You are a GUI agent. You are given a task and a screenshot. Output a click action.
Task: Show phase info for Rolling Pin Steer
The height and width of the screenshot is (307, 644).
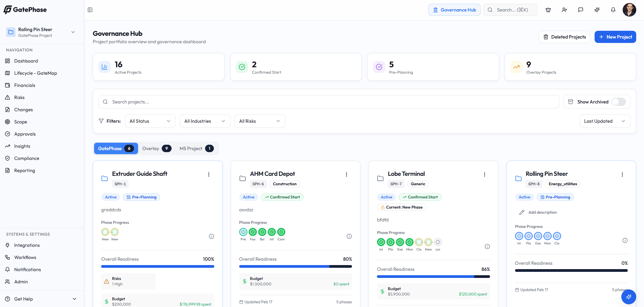625,240
